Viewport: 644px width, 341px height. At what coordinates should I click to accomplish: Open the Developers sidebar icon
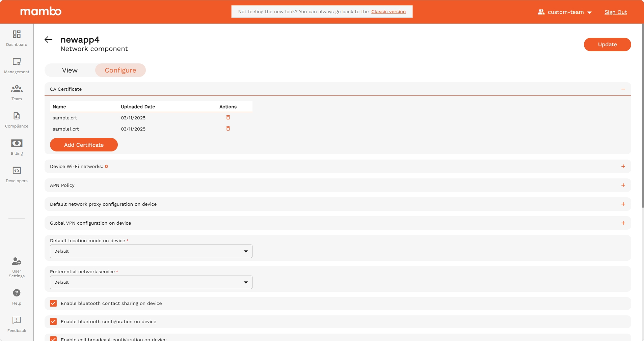tap(17, 171)
